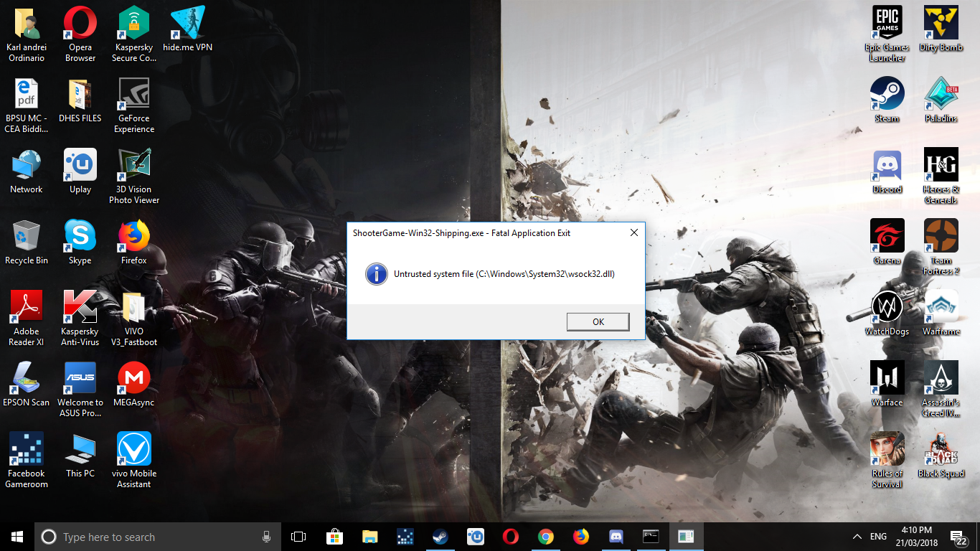Show hidden system tray icons
The height and width of the screenshot is (551, 980).
(x=857, y=537)
